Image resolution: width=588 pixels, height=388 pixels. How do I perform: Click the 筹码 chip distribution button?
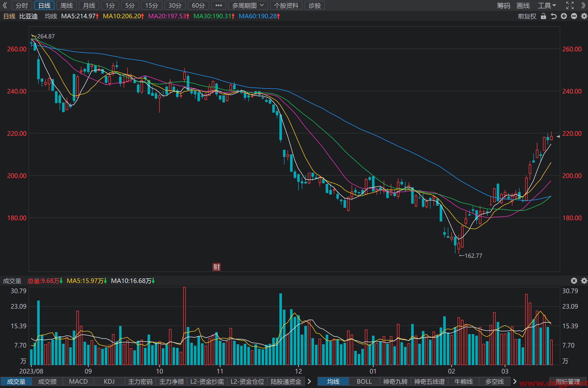click(x=504, y=5)
